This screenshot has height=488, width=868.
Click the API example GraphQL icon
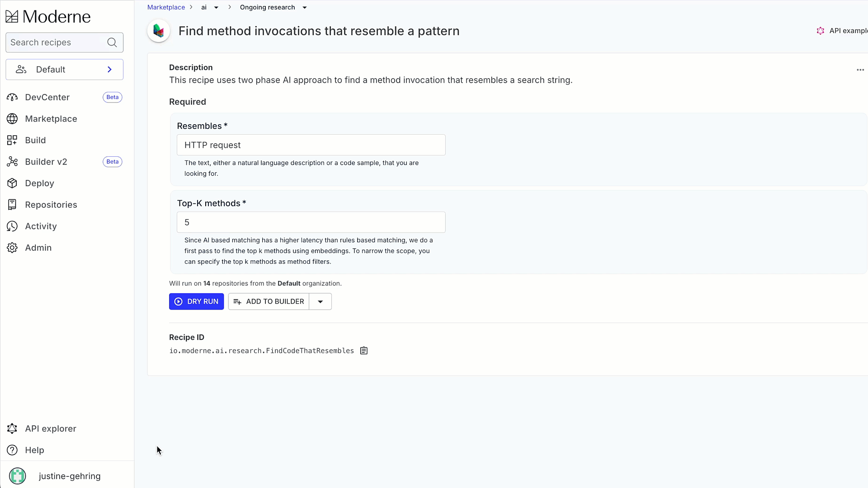(x=821, y=31)
